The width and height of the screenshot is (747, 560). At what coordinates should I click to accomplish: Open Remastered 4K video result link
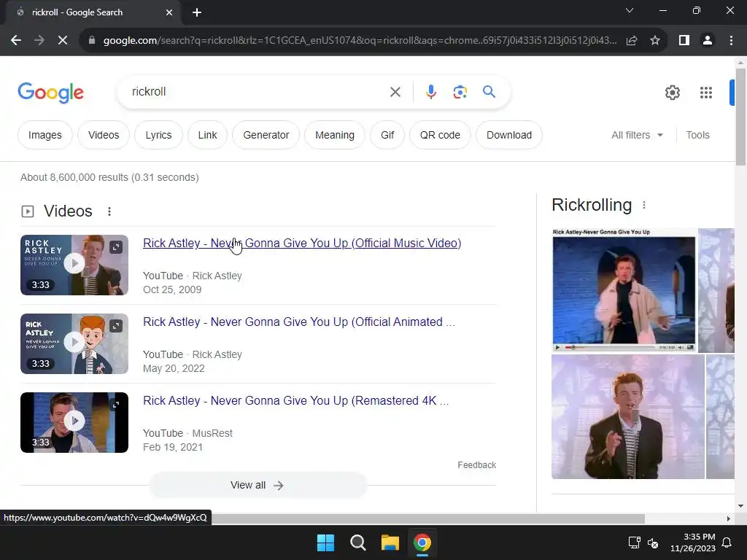pyautogui.click(x=296, y=400)
